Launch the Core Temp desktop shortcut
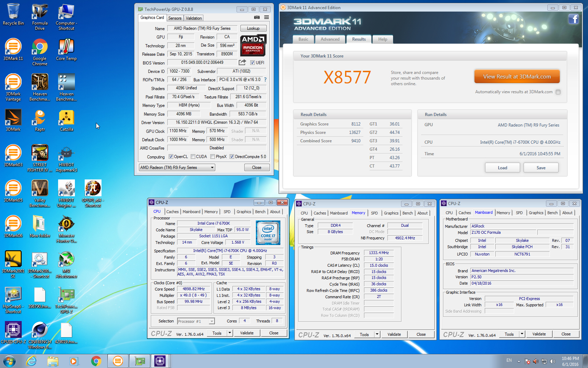588x368 pixels. pos(66,49)
